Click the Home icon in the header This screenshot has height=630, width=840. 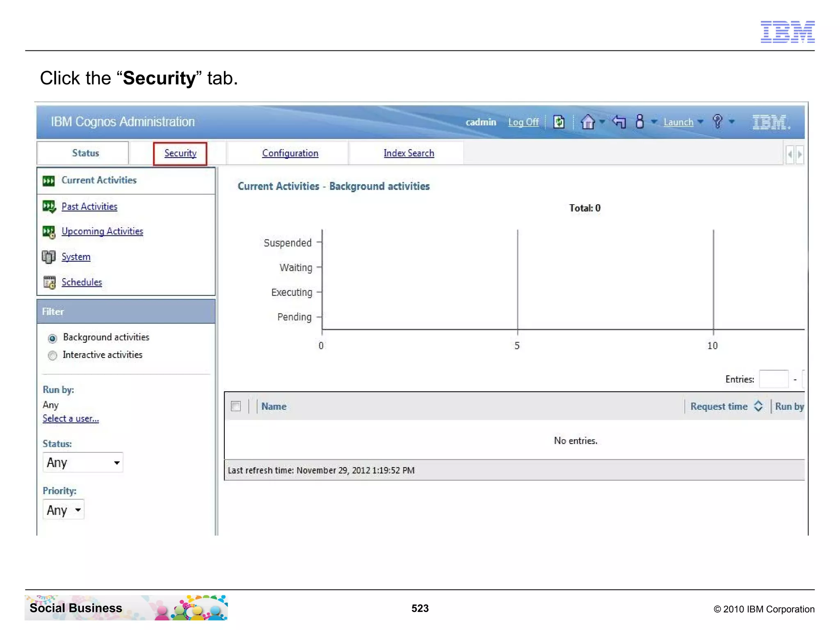588,122
